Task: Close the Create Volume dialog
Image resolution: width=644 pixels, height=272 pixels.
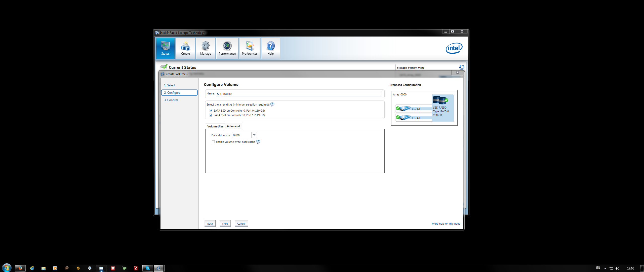Action: [x=457, y=73]
